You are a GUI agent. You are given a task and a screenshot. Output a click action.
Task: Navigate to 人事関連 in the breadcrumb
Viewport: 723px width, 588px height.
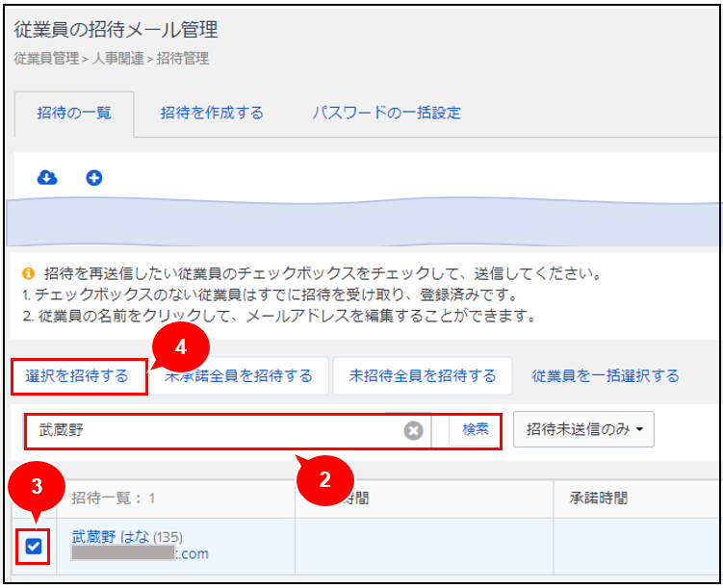tap(117, 59)
